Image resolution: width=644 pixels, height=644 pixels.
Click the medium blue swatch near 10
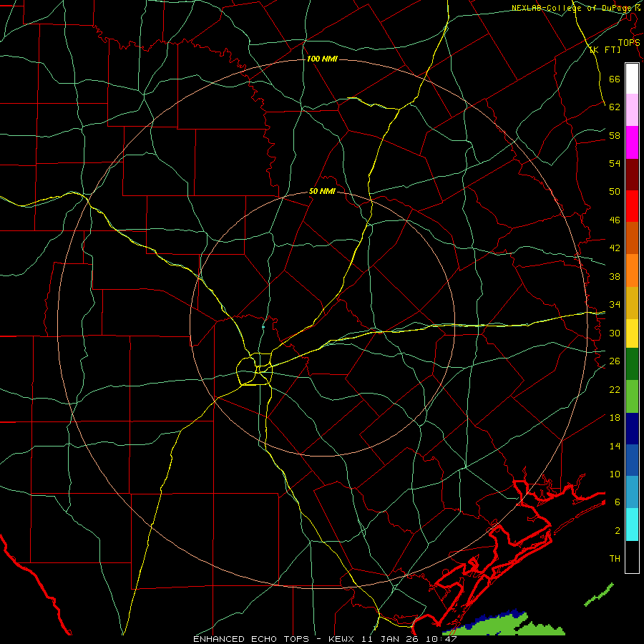click(632, 460)
